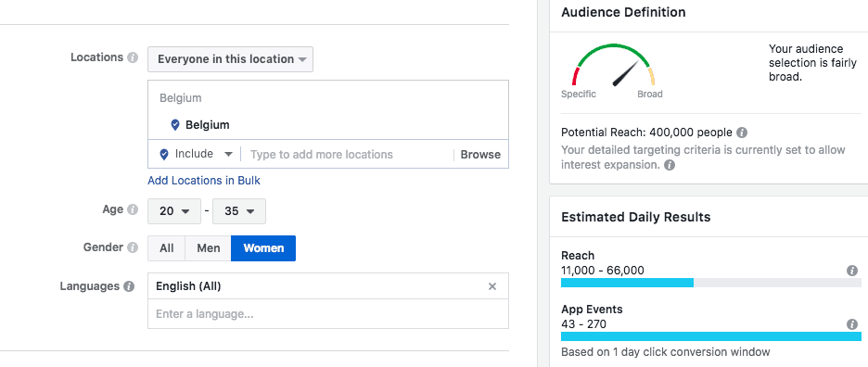Click info icon beside Gender label
Viewport: 868px width, 367px height.
pyautogui.click(x=133, y=247)
